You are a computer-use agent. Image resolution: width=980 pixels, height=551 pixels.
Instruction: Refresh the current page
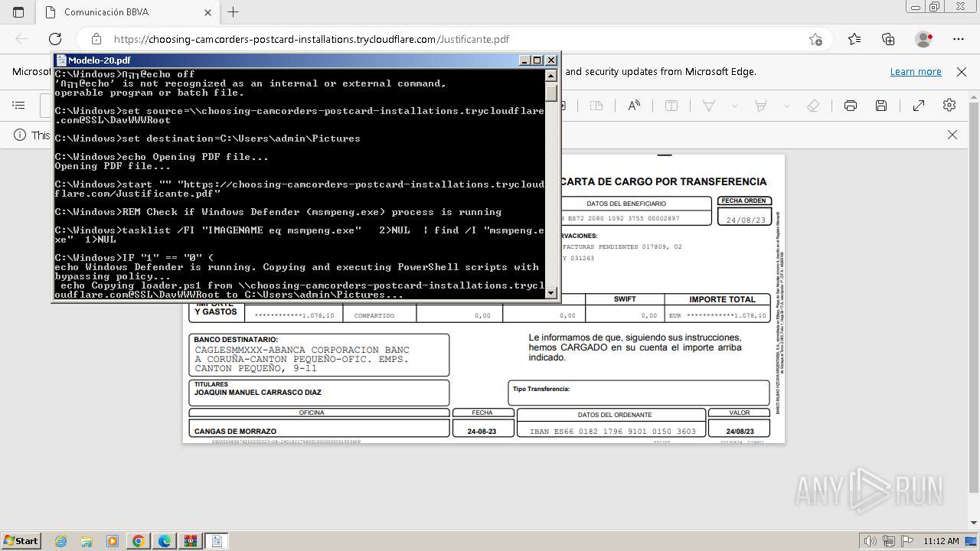point(55,39)
